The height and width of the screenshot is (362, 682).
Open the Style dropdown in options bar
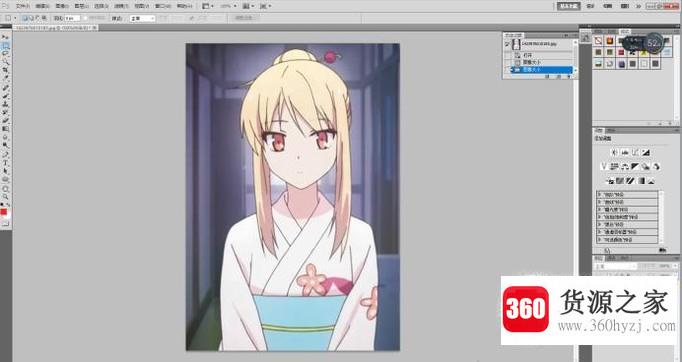click(x=142, y=18)
